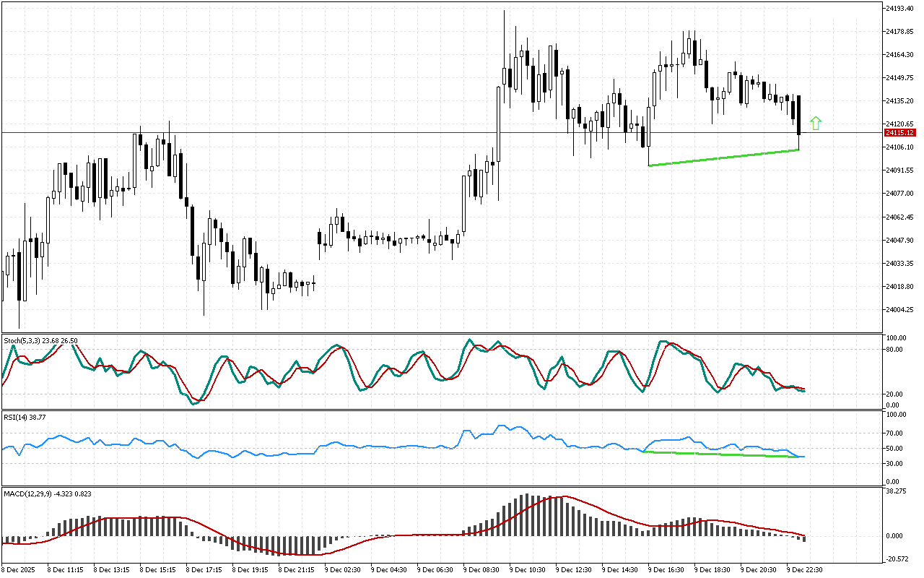The image size is (924, 578).
Task: Click the RSI 70.00 level label
Action: tap(896, 433)
